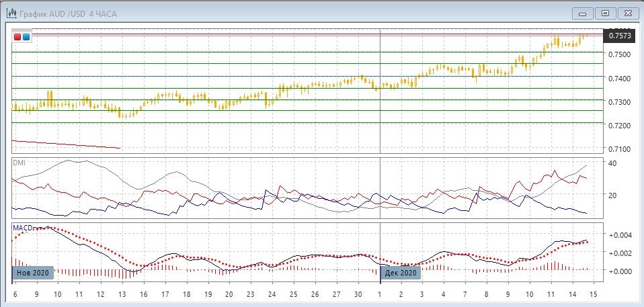Close the AUD/USD chart window
The height and width of the screenshot is (307, 644).
click(627, 13)
